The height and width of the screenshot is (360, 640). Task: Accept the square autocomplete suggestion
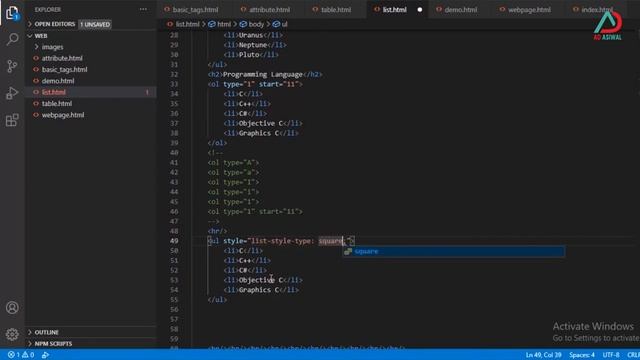pyautogui.click(x=453, y=251)
